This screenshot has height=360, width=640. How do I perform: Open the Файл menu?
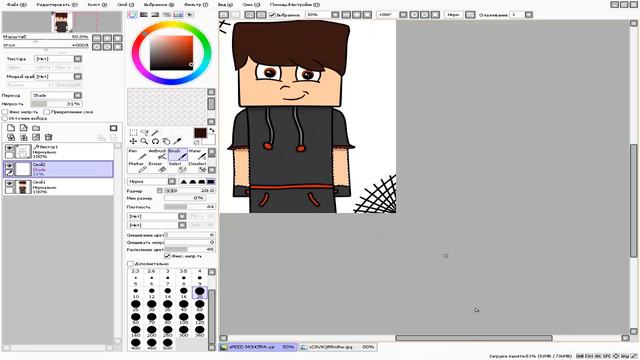pyautogui.click(x=16, y=4)
